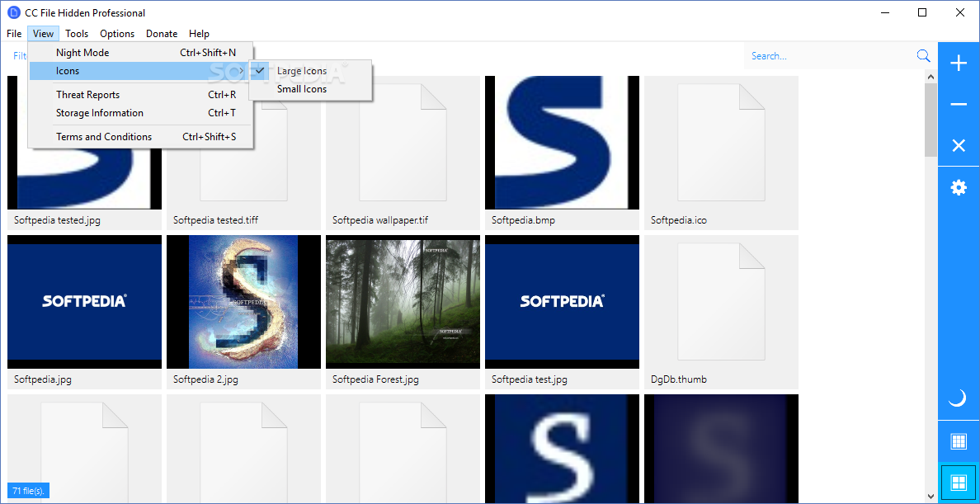The image size is (980, 504).
Task: Open the Donate menu
Action: [162, 34]
